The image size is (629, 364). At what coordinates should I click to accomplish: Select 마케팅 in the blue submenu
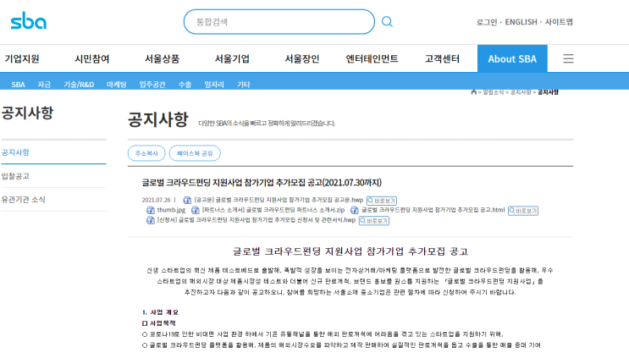coord(116,85)
